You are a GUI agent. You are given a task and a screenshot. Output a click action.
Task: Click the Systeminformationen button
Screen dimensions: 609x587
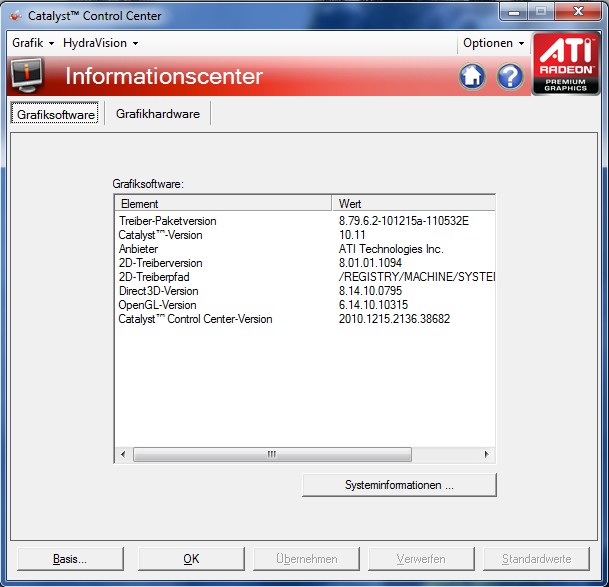point(399,485)
